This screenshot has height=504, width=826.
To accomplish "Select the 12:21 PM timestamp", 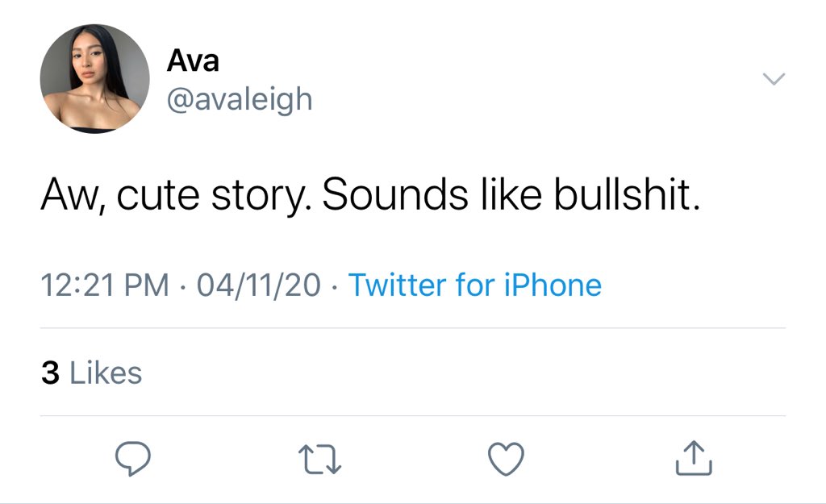I will pos(105,285).
